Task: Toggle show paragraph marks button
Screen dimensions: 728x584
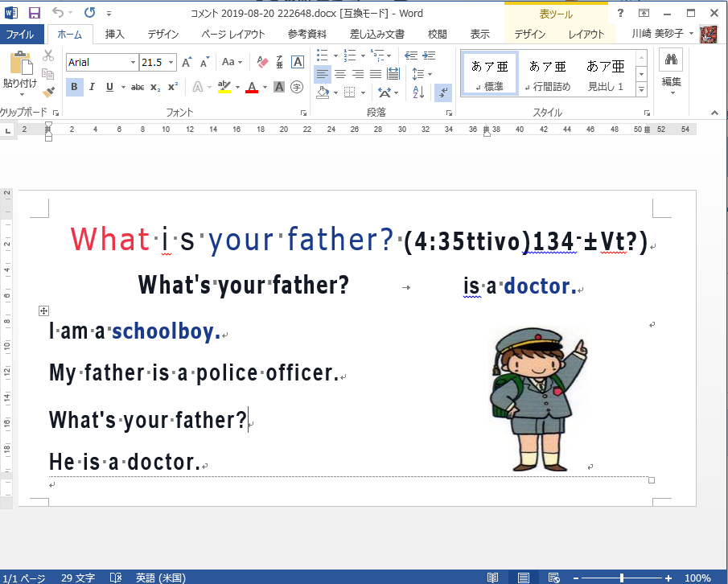Action: 443,92
